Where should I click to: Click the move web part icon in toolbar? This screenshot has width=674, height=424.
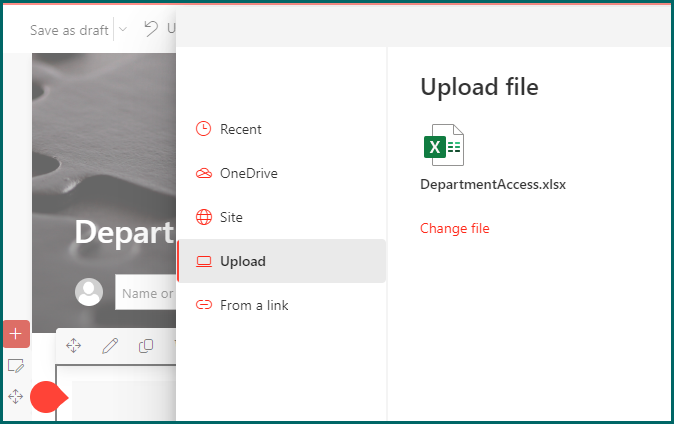tap(74, 345)
